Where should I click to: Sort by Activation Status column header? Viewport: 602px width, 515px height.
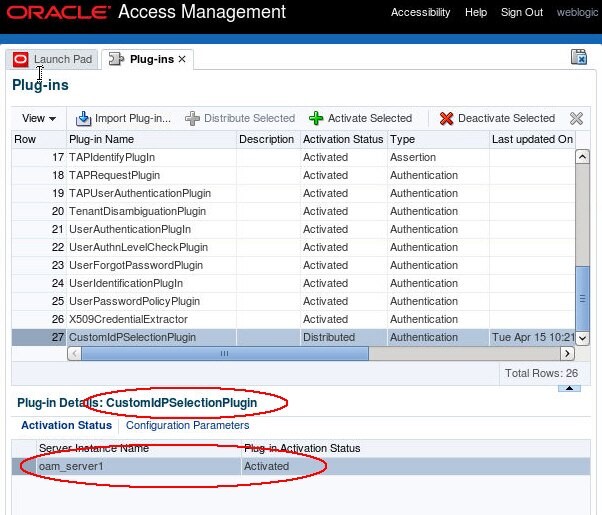pyautogui.click(x=344, y=139)
